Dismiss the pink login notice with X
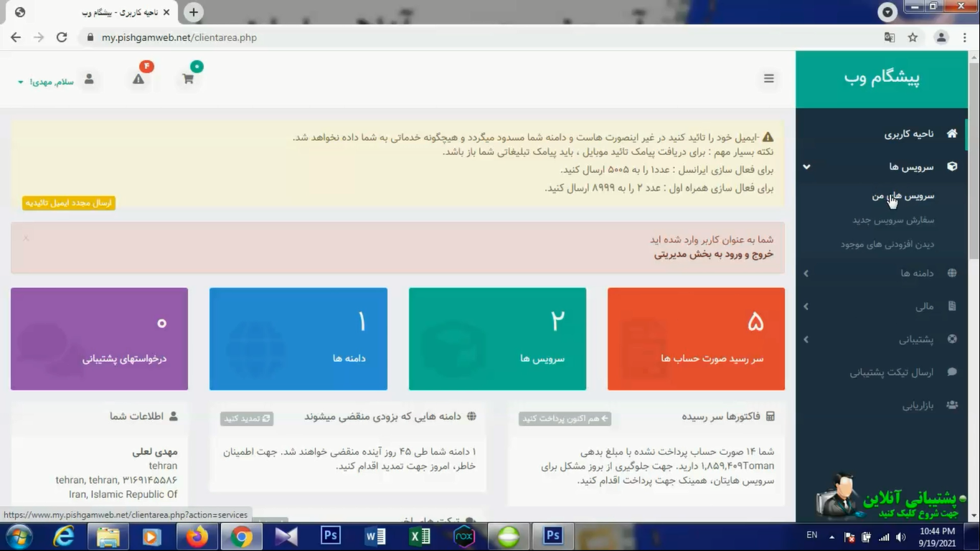The width and height of the screenshot is (980, 551). [26, 237]
